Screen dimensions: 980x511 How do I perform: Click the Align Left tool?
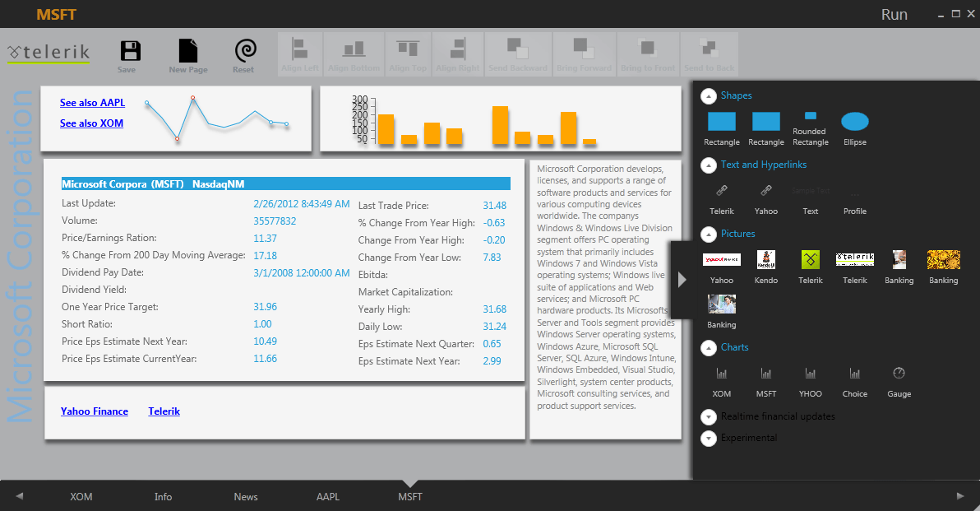(x=300, y=54)
